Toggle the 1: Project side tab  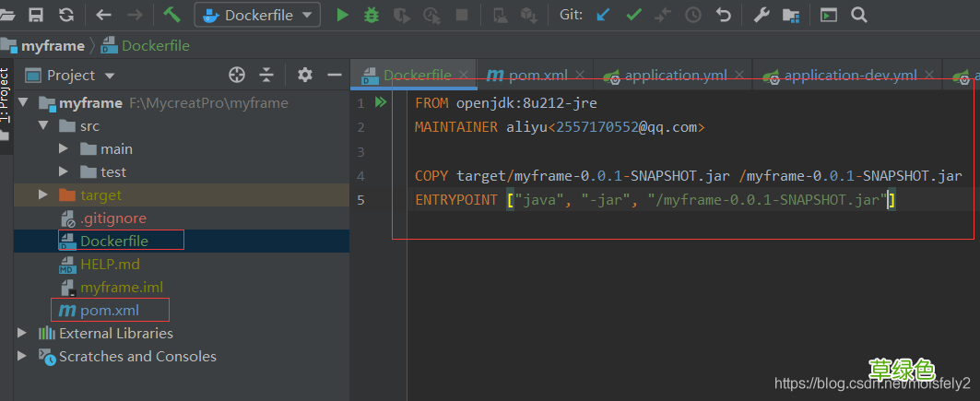tap(5, 95)
